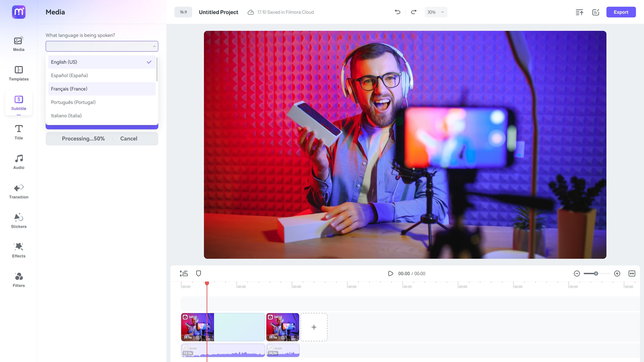Select the Title tool

click(18, 132)
